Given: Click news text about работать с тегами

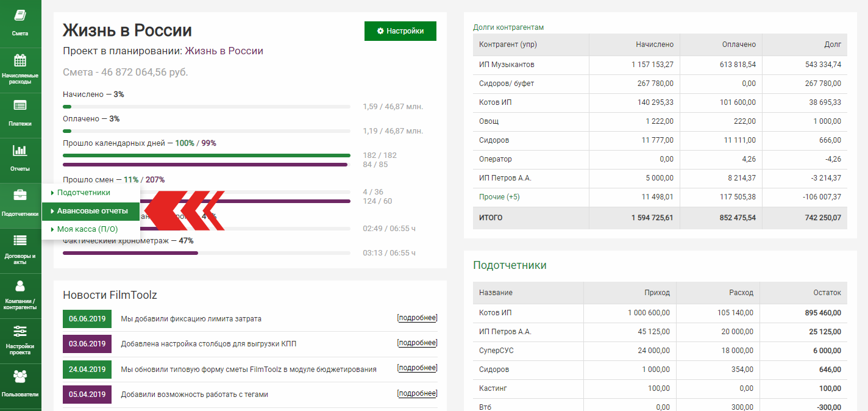Looking at the screenshot, I should (194, 394).
